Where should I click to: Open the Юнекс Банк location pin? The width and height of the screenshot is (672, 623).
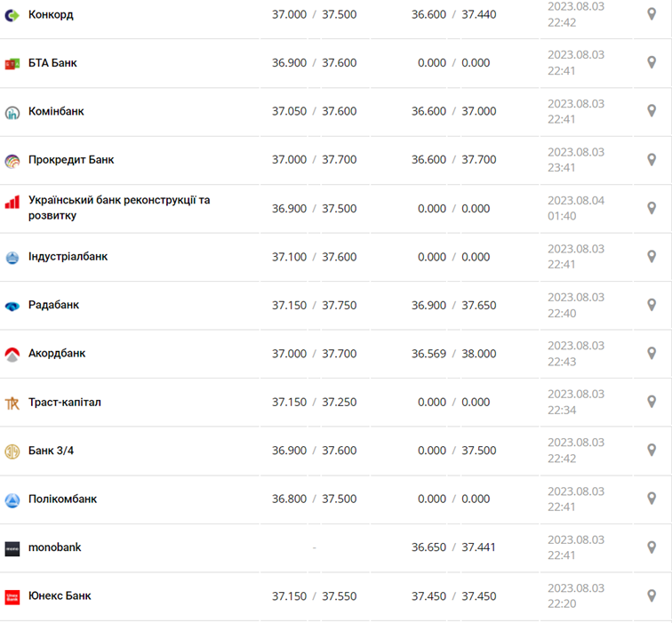652,595
